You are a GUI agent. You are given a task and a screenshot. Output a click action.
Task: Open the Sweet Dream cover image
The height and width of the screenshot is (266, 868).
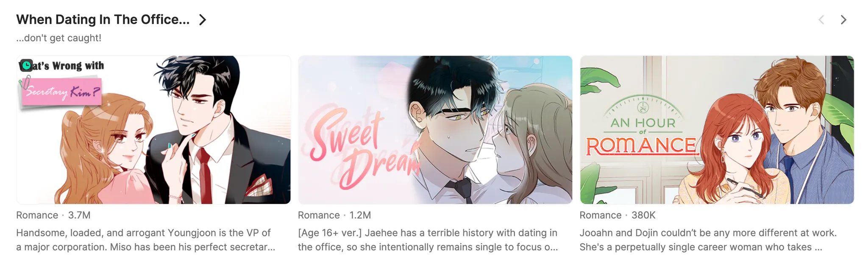435,130
